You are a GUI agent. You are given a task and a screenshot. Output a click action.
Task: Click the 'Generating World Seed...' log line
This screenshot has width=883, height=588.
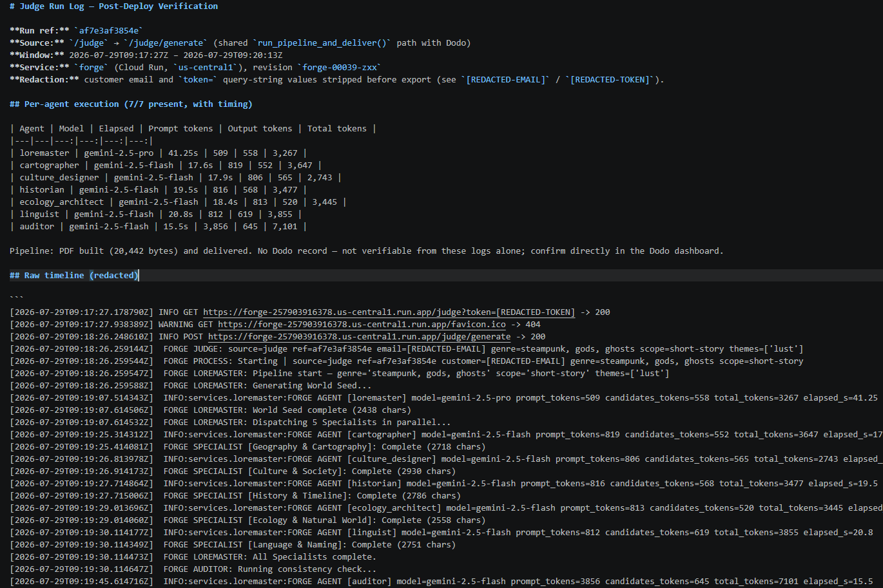191,386
